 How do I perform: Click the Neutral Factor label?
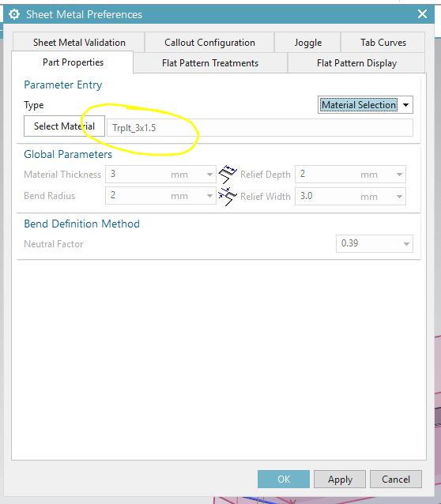click(x=54, y=244)
